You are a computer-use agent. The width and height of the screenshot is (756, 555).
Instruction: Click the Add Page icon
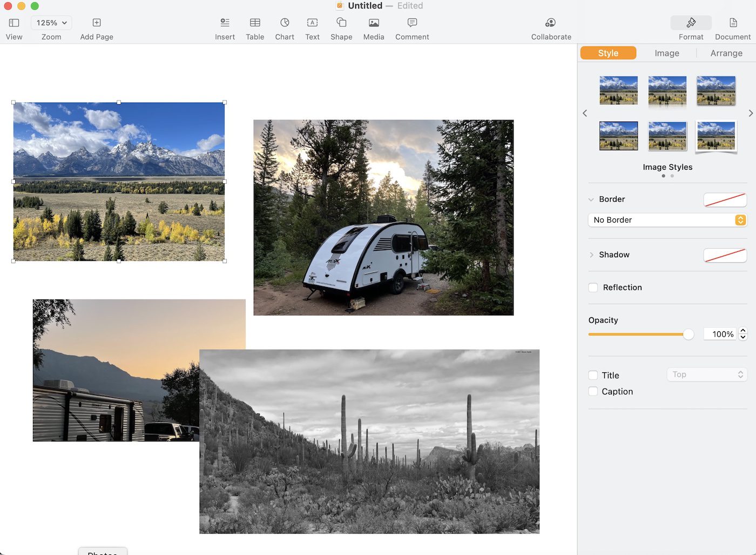coord(97,23)
